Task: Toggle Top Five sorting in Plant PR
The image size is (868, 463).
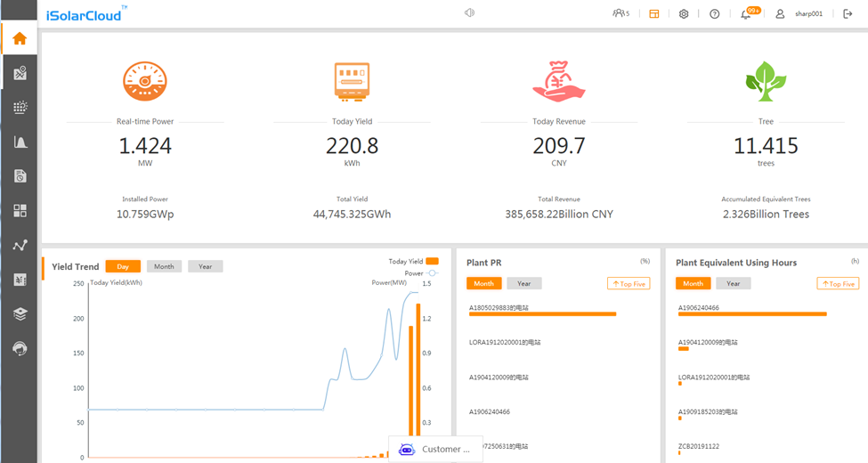Action: click(629, 283)
